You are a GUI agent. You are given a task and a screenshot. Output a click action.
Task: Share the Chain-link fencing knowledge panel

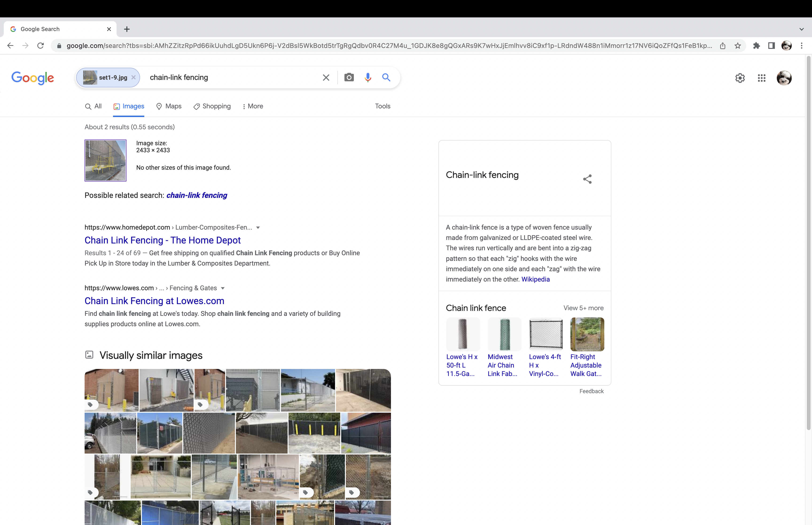coord(587,179)
